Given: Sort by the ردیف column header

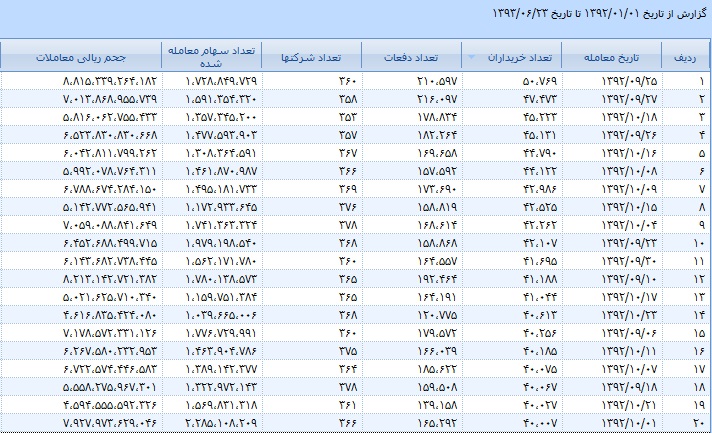Looking at the screenshot, I should 685,58.
